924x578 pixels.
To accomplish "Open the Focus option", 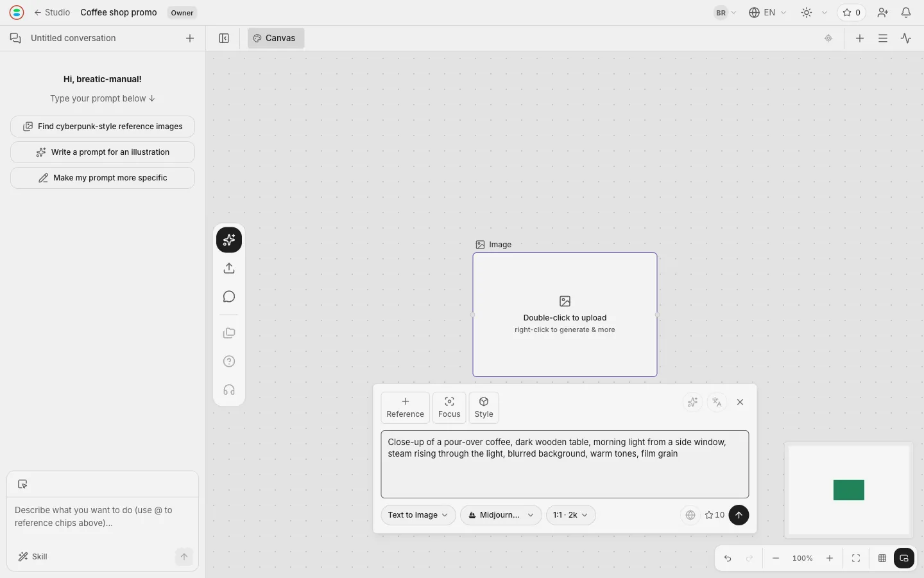I will tap(449, 408).
